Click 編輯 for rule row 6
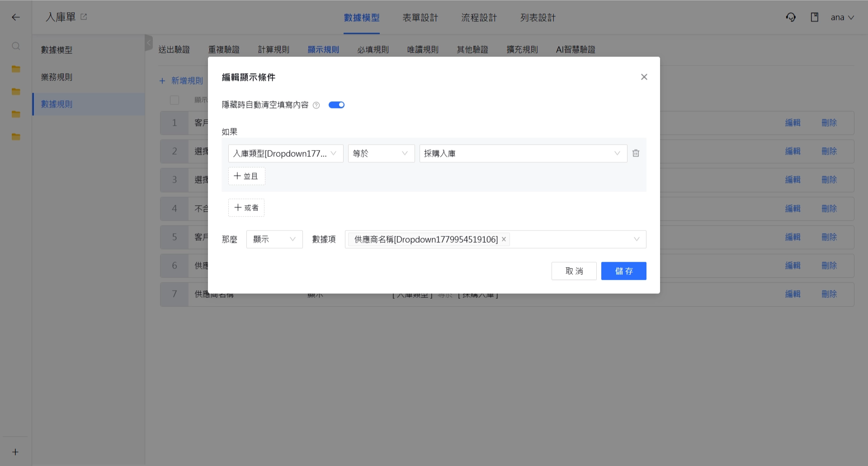This screenshot has height=466, width=868. pos(793,265)
